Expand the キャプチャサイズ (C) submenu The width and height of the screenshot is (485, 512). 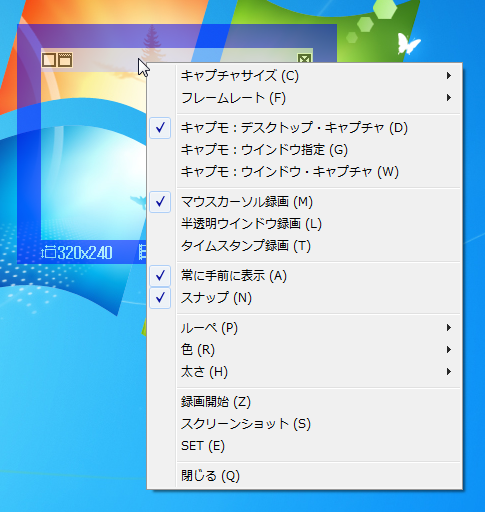[x=304, y=76]
